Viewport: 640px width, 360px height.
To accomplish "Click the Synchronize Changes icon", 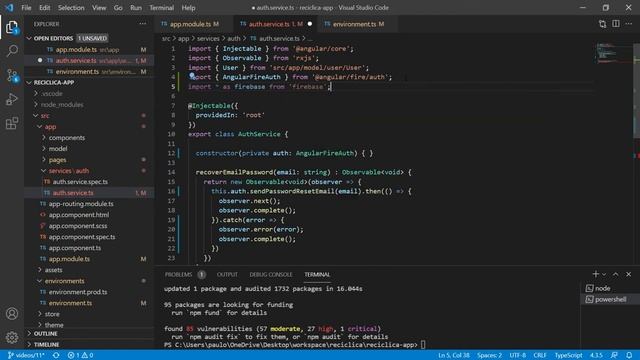I will (x=56, y=355).
